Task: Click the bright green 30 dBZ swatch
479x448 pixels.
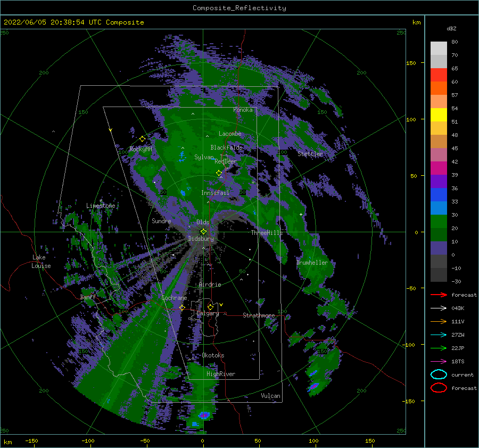Action: click(x=439, y=222)
